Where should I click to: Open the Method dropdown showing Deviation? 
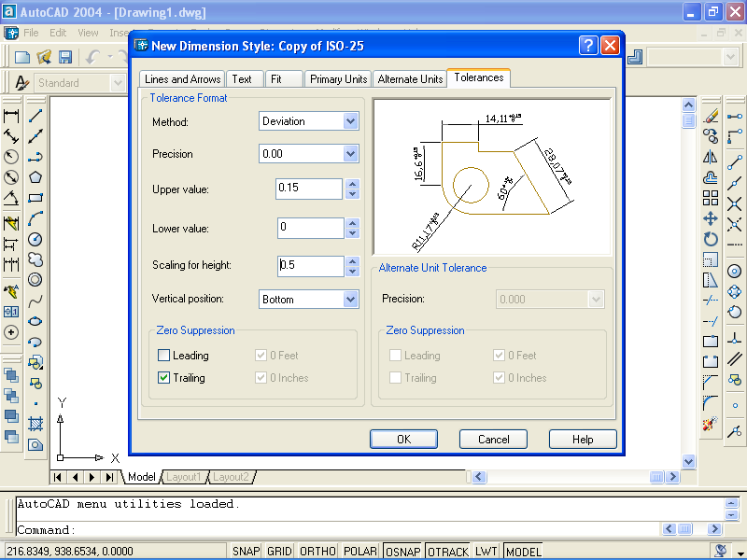351,121
